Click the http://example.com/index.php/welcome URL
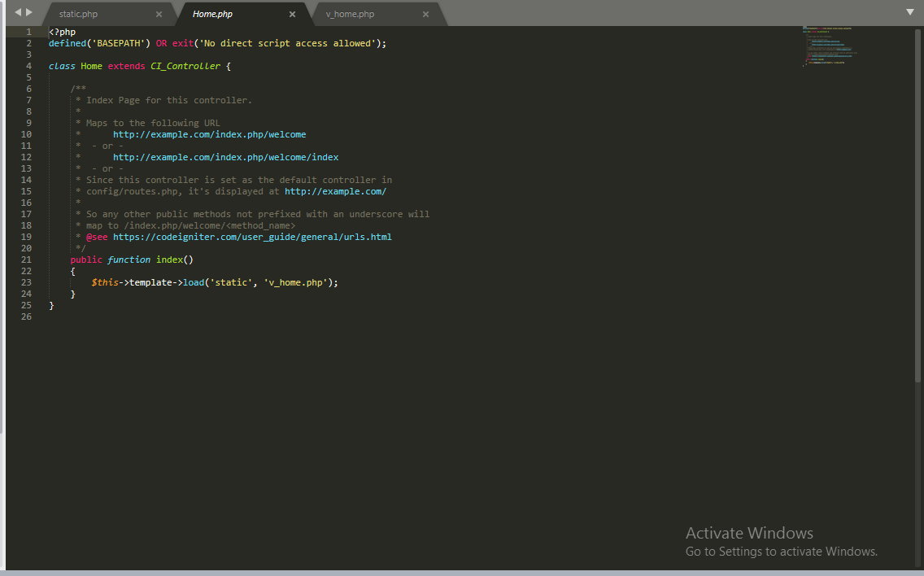Image resolution: width=924 pixels, height=576 pixels. (x=209, y=133)
